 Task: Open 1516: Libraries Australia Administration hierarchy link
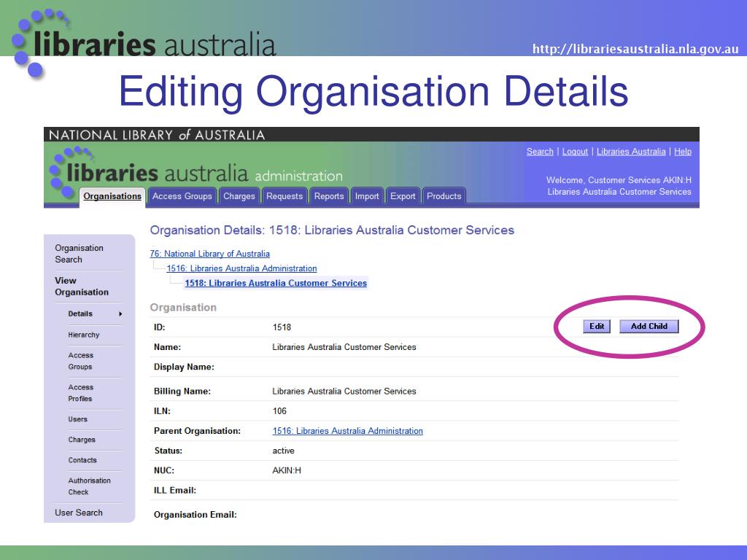(241, 268)
